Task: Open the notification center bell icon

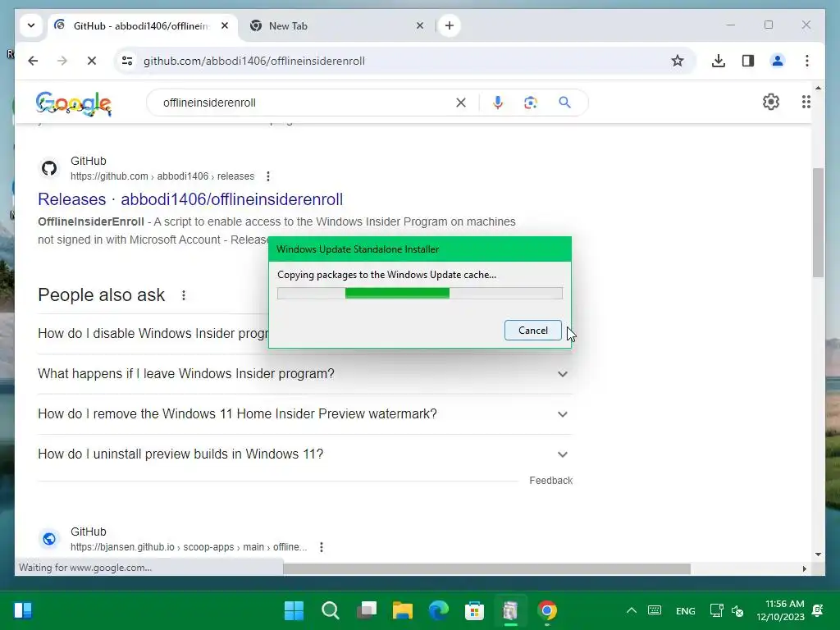Action: (x=818, y=610)
